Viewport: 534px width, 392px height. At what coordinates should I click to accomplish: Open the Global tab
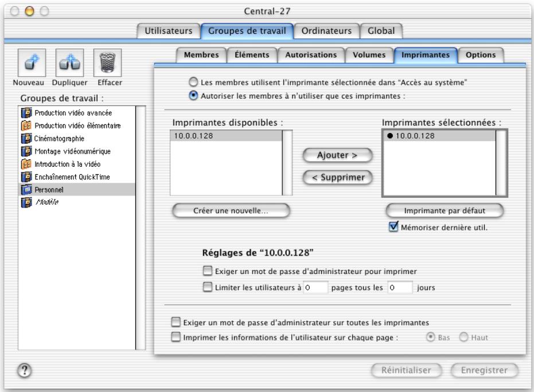tap(381, 31)
